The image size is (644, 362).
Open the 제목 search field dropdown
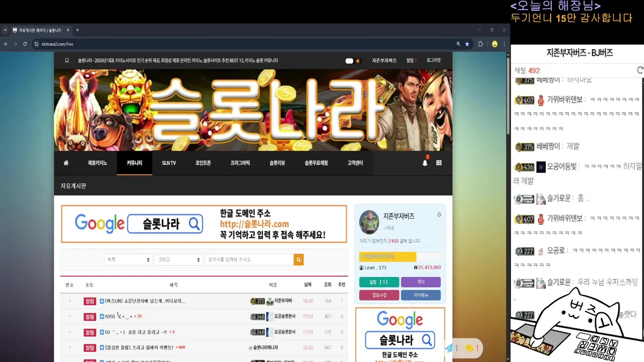pyautogui.click(x=128, y=259)
